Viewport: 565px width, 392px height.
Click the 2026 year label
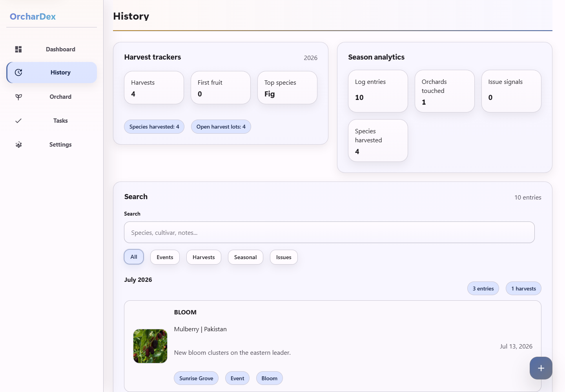coord(310,58)
